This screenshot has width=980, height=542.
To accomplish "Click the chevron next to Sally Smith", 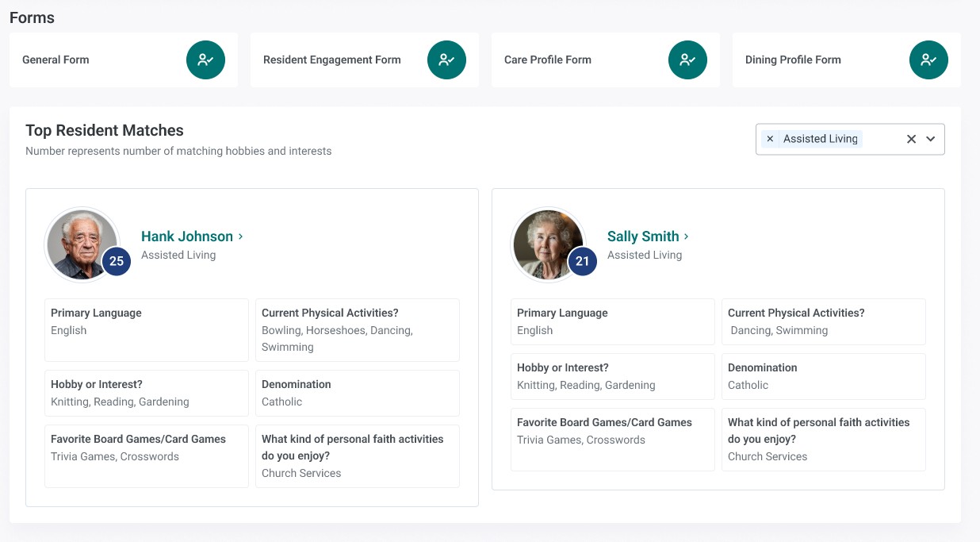I will [686, 236].
